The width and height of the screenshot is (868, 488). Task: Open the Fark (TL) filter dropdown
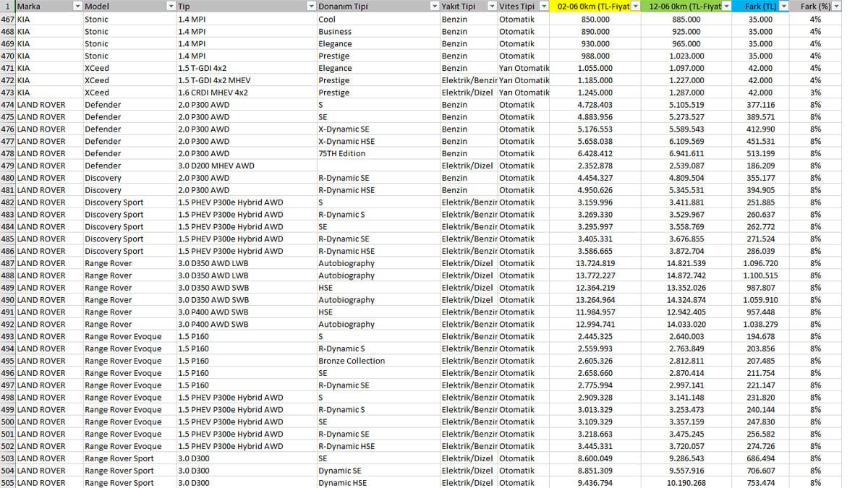tap(783, 6)
